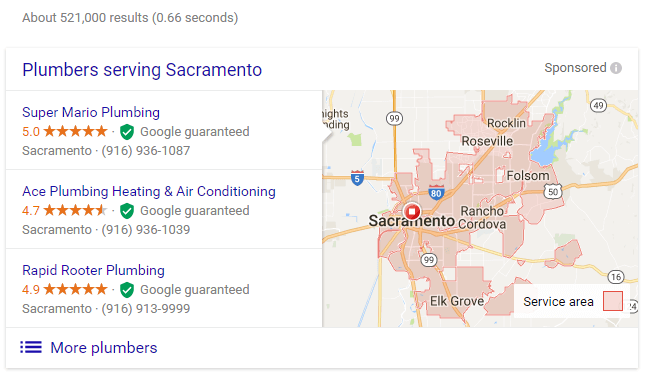Click the Elk Grove area on map
Viewport: 656px width, 385px height.
coord(457,301)
